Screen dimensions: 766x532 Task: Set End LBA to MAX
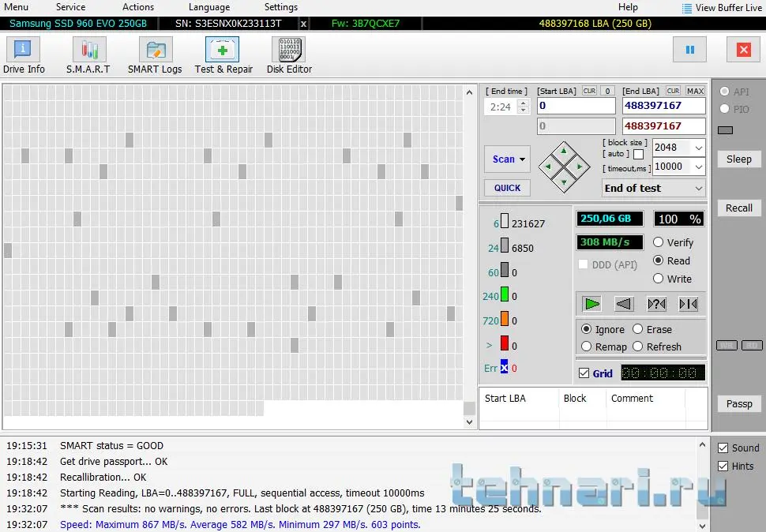[x=695, y=92]
